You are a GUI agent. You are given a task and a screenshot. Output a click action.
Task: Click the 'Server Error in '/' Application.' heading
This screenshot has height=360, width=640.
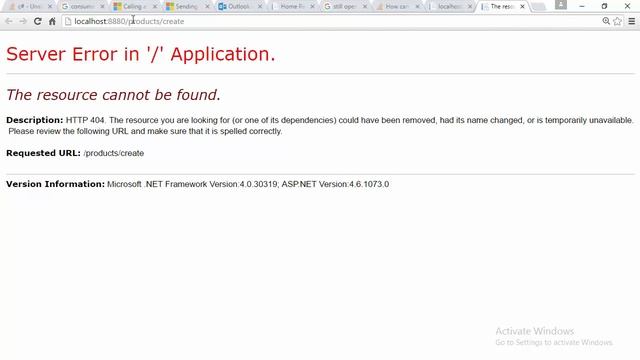(x=141, y=54)
